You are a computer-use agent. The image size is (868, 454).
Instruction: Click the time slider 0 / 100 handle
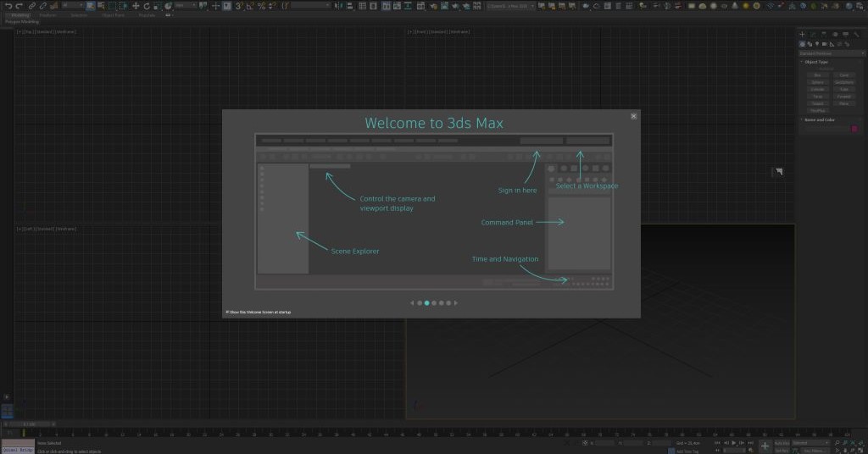[x=29, y=424]
